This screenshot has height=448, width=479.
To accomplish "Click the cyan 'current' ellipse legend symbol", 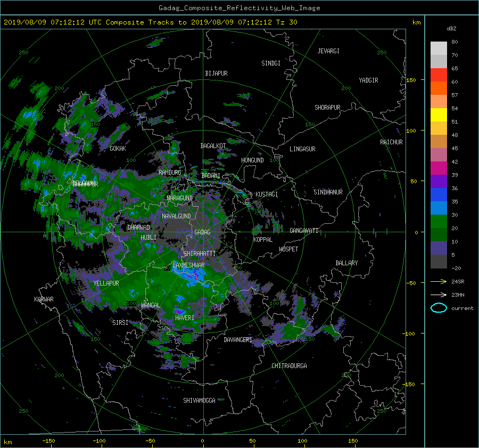I will [x=439, y=308].
